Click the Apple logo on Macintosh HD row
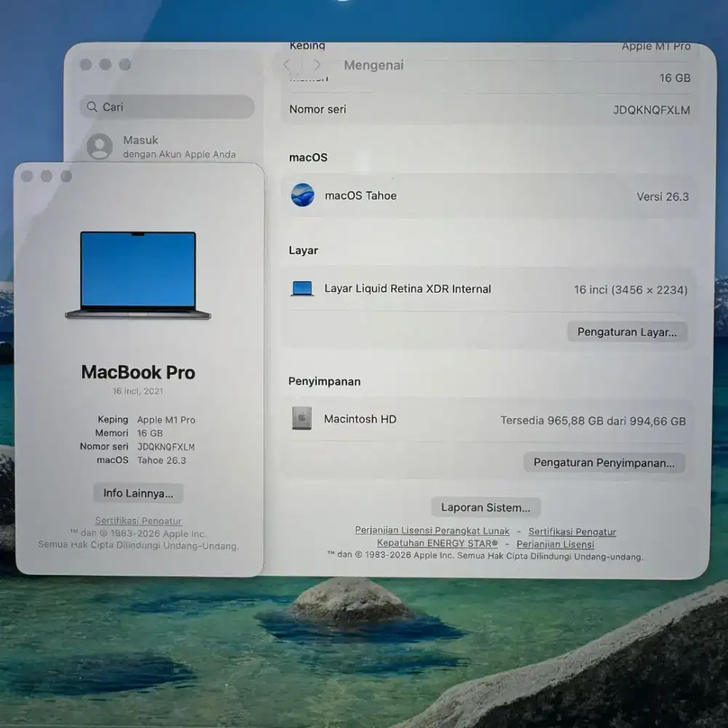Image resolution: width=728 pixels, height=728 pixels. point(301,419)
